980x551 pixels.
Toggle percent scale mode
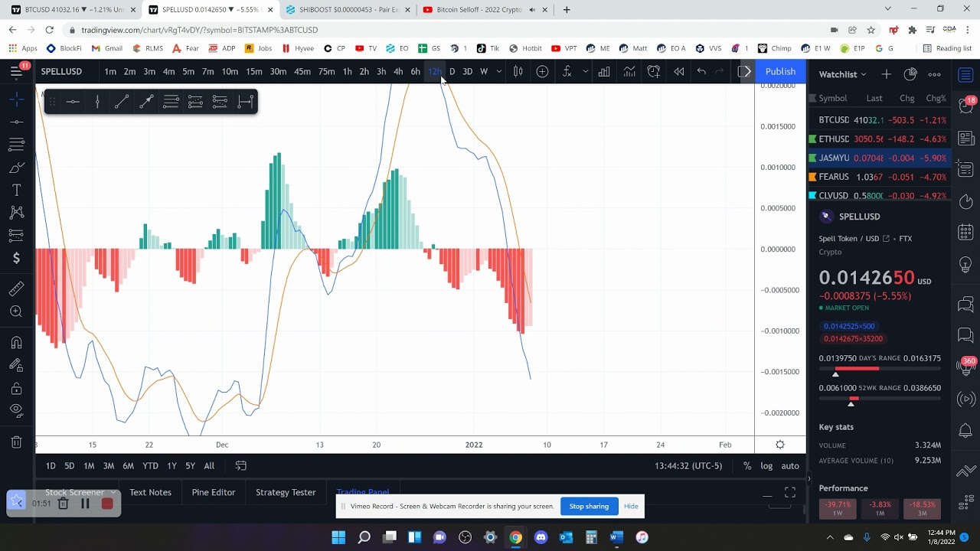746,465
